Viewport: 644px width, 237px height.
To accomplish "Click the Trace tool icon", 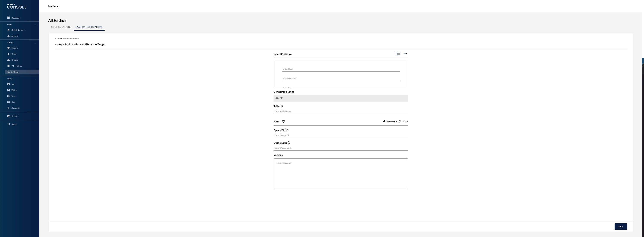I will tap(9, 96).
